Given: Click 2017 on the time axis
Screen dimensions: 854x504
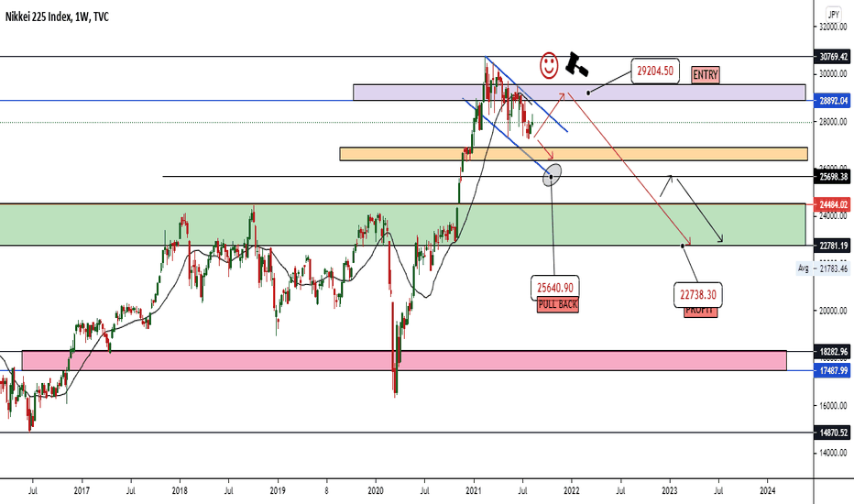Looking at the screenshot, I should tap(82, 490).
